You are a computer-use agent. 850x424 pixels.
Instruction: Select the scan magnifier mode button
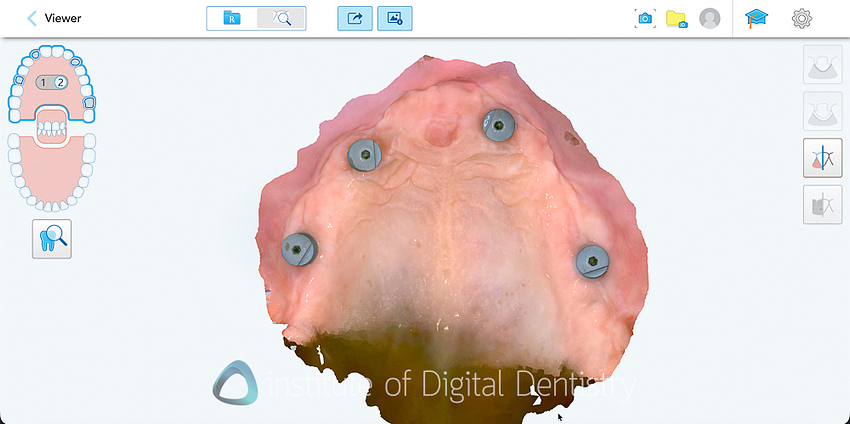281,18
